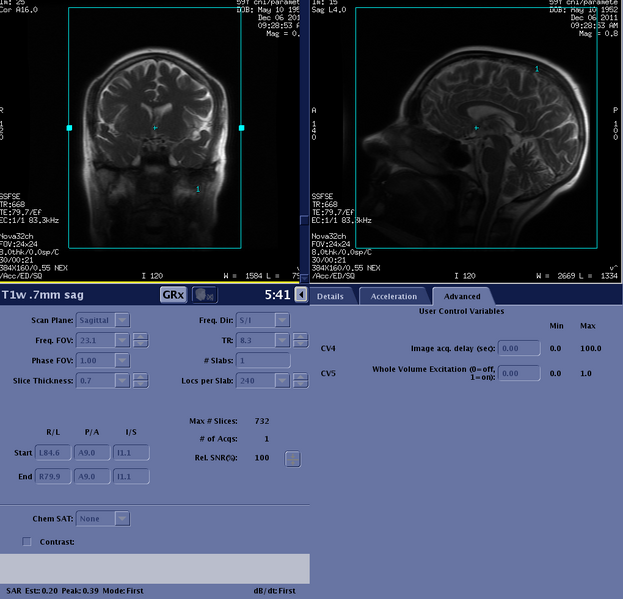Increase Slice Thickness with up arrow

[140, 377]
